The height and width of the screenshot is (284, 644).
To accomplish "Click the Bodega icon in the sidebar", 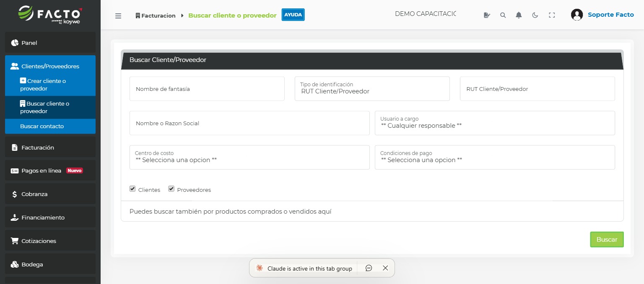I will click(14, 264).
